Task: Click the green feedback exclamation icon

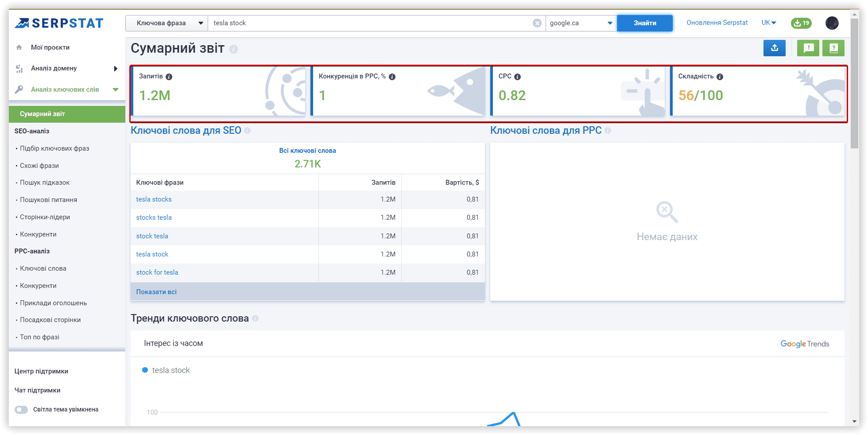Action: [808, 48]
